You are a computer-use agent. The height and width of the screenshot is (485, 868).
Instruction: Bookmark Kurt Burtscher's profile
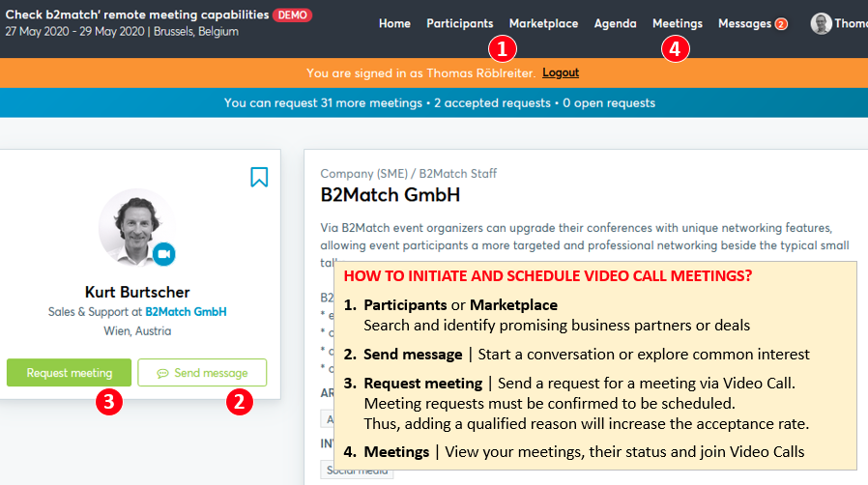tap(259, 177)
